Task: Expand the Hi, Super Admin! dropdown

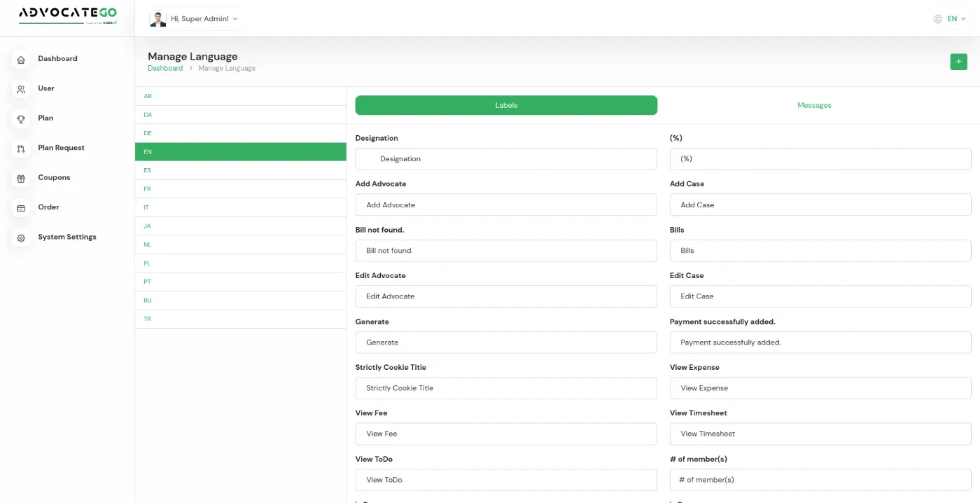Action: (x=194, y=19)
